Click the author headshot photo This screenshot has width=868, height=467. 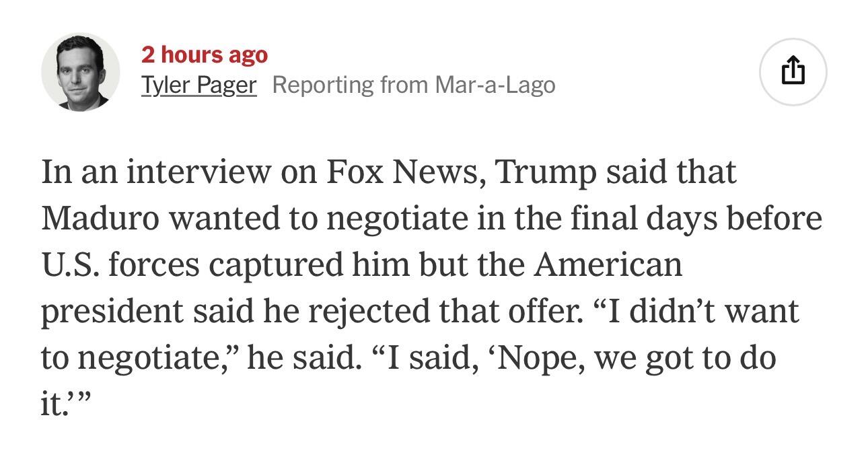coord(81,72)
